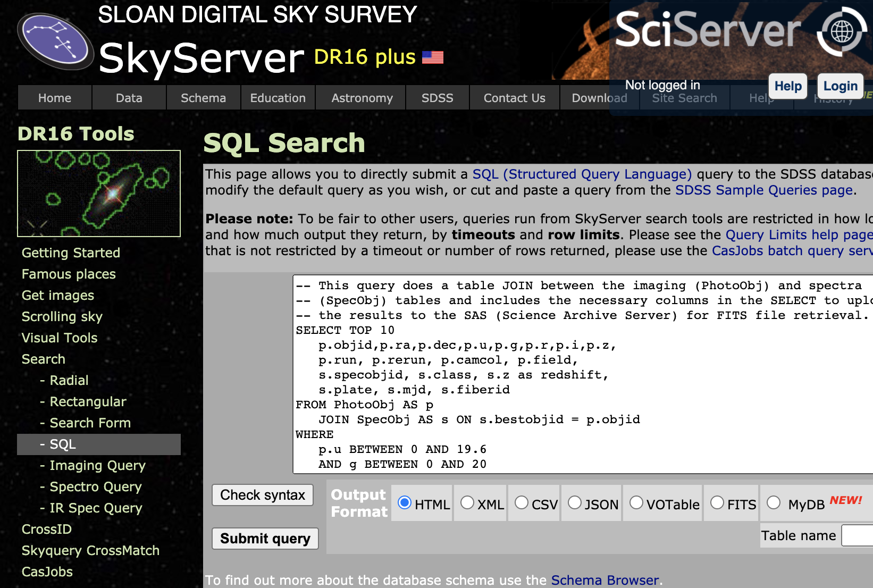Image resolution: width=873 pixels, height=588 pixels.
Task: Go to Famous places in sidebar
Action: tap(69, 274)
